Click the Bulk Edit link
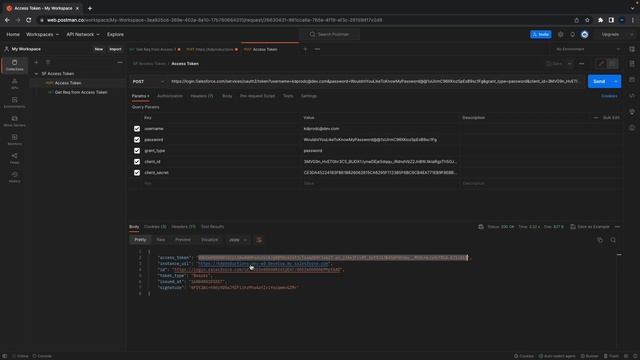This screenshot has width=640, height=360. pos(611,118)
